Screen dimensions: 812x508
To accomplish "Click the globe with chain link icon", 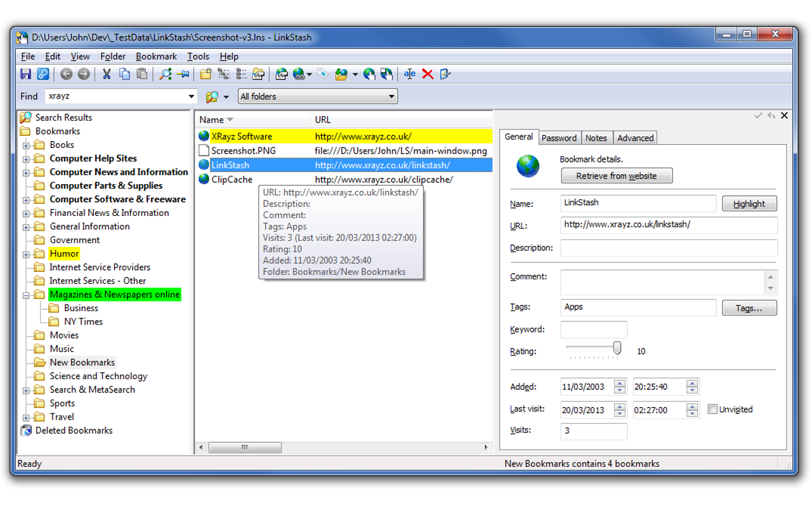I will (299, 74).
